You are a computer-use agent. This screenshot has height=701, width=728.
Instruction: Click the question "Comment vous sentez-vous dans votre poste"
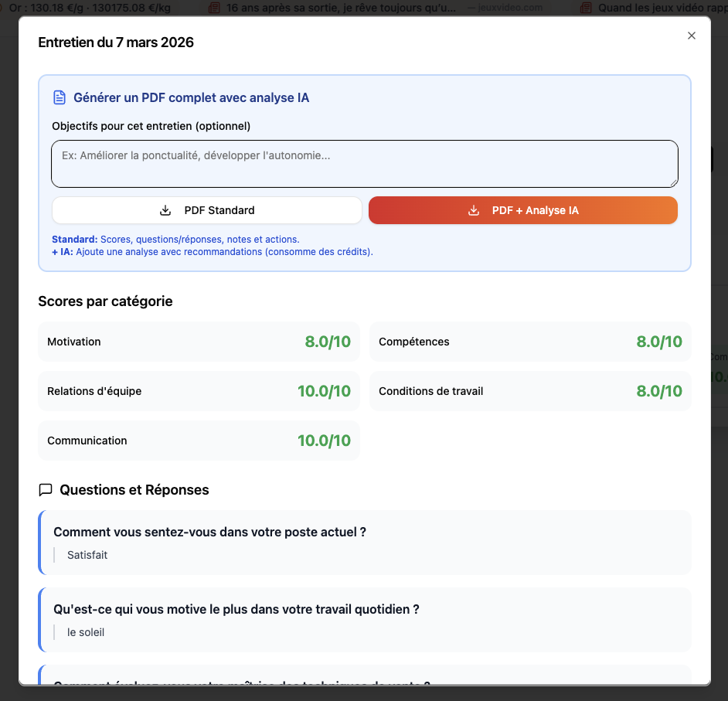coord(209,532)
